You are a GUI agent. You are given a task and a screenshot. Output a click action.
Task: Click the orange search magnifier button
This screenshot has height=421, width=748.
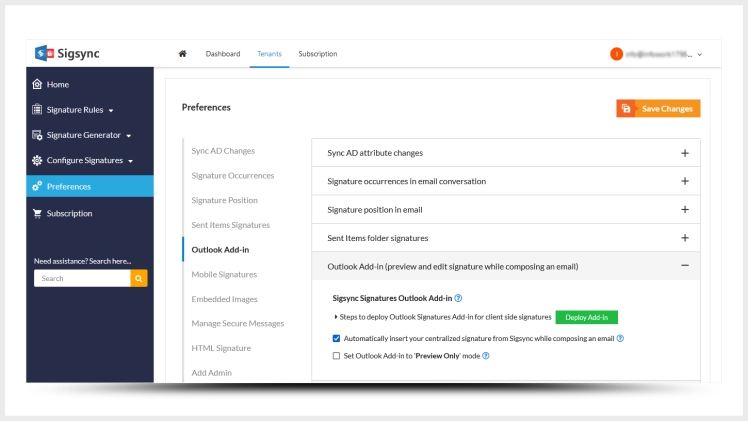[139, 279]
